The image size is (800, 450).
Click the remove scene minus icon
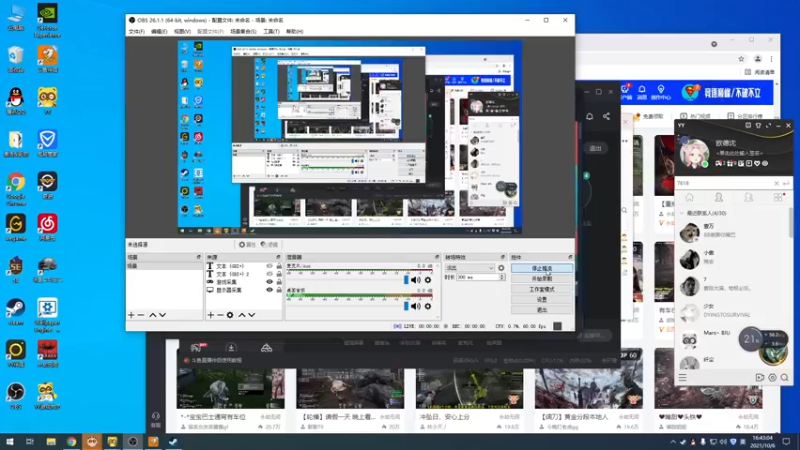click(x=141, y=315)
